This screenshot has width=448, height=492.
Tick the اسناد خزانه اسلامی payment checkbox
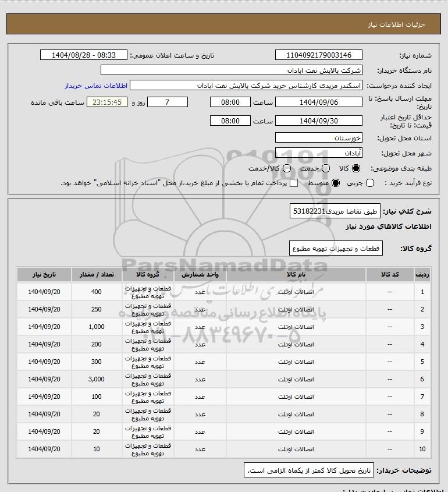point(294,183)
